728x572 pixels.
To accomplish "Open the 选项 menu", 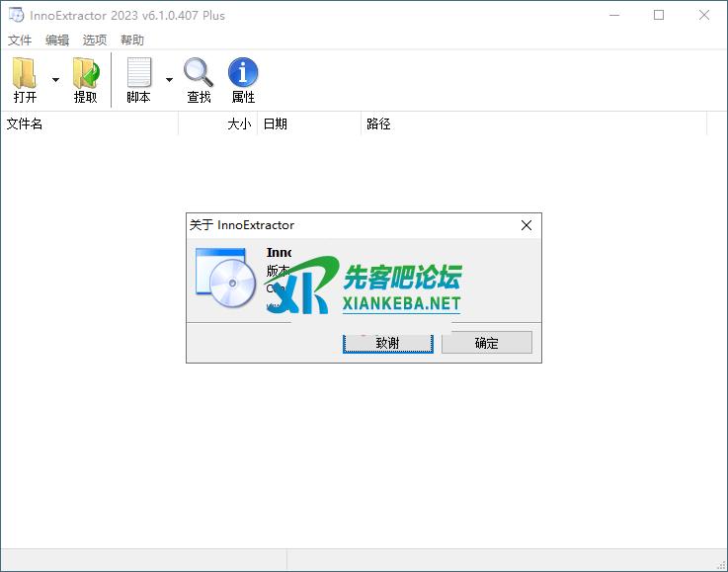I will pyautogui.click(x=95, y=40).
